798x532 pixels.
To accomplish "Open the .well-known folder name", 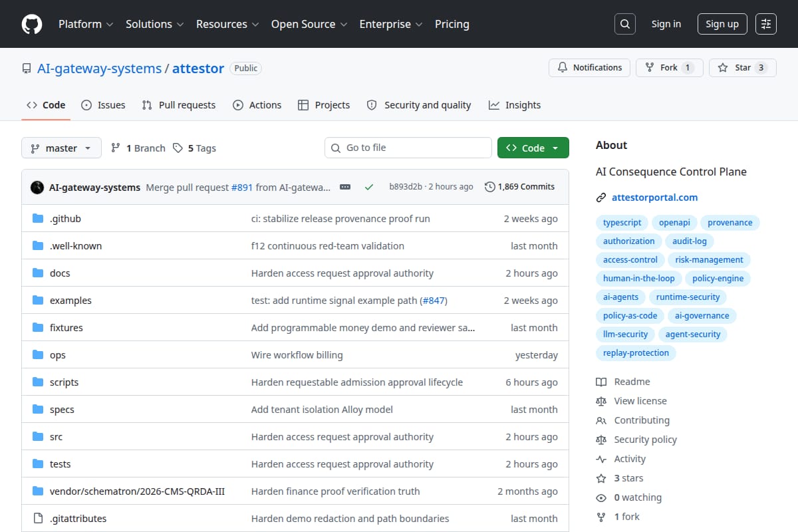I will 76,246.
